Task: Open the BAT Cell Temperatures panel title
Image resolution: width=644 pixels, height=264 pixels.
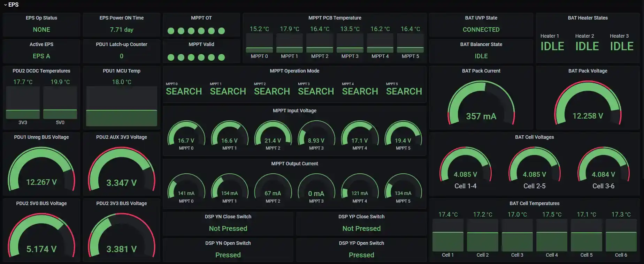Action: pos(535,203)
